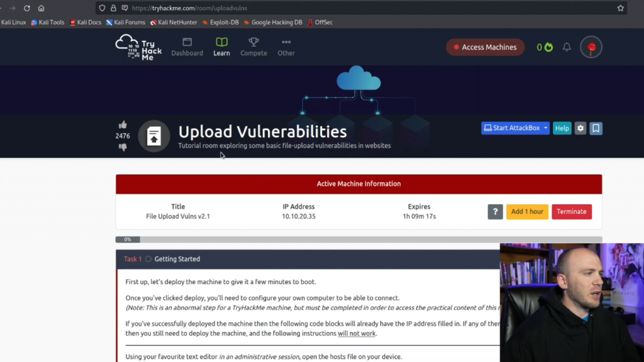
Task: Click the Active Machine Information banner
Action: [358, 184]
